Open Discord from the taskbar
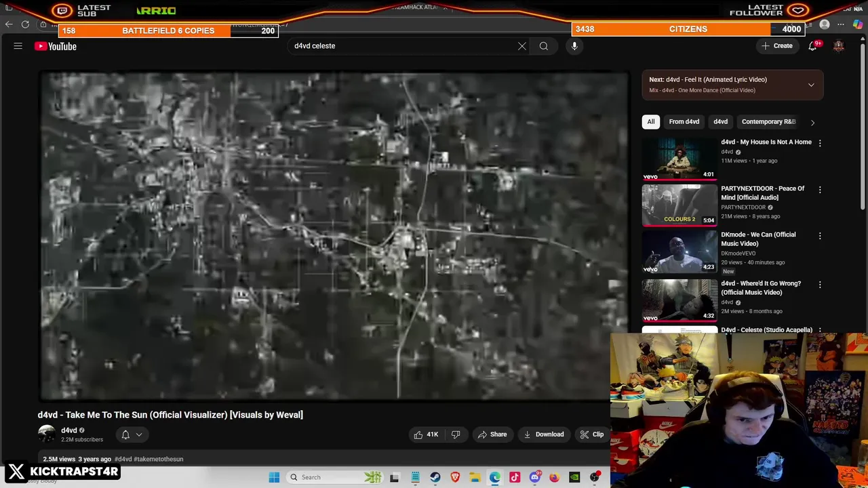This screenshot has height=488, width=868. (x=535, y=477)
